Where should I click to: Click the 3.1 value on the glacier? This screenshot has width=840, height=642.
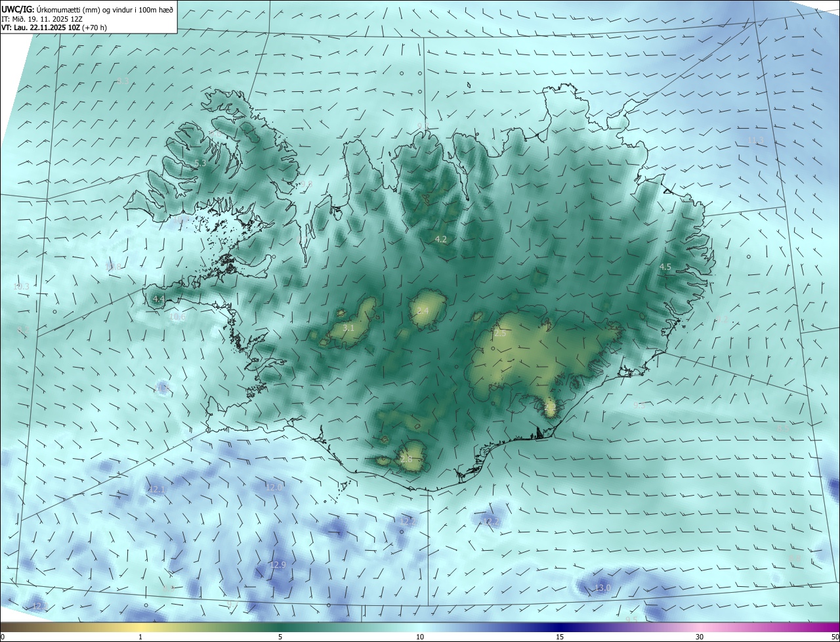click(x=348, y=328)
